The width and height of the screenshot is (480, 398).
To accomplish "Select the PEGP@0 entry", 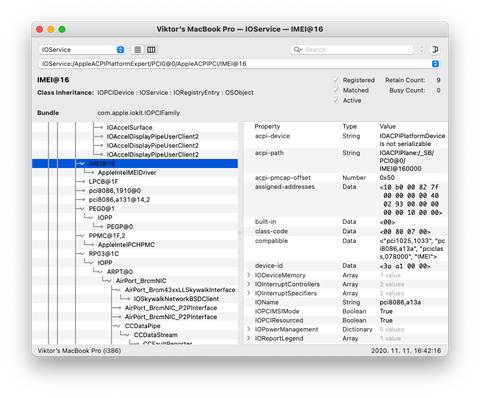I will (120, 227).
